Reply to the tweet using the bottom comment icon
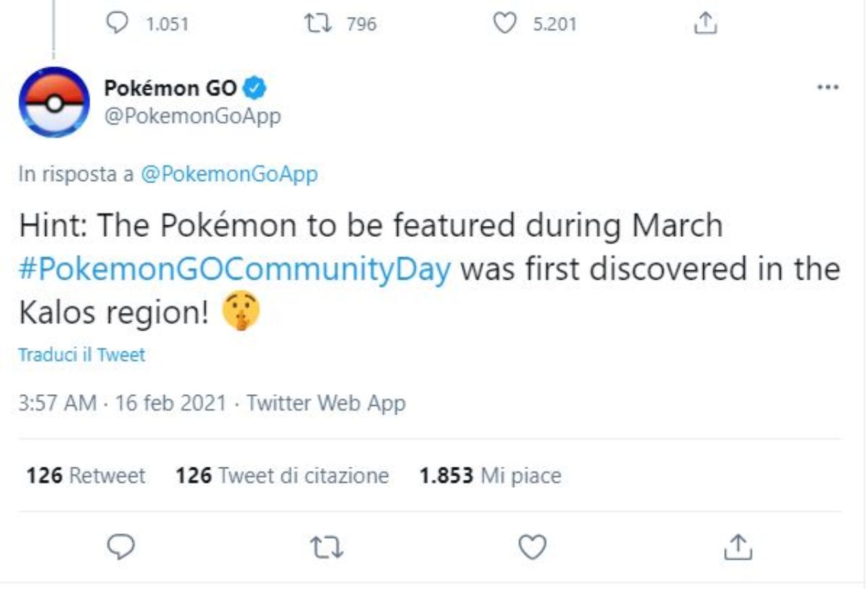 (x=121, y=546)
